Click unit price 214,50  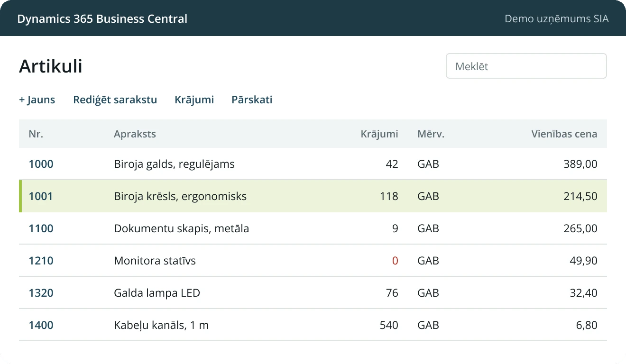pyautogui.click(x=580, y=196)
